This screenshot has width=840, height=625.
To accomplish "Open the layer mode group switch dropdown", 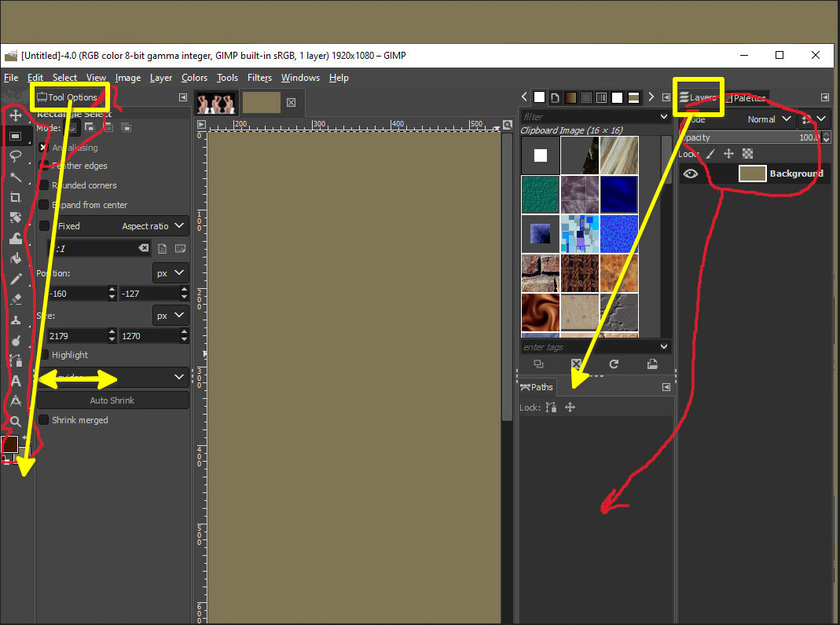I will click(814, 119).
